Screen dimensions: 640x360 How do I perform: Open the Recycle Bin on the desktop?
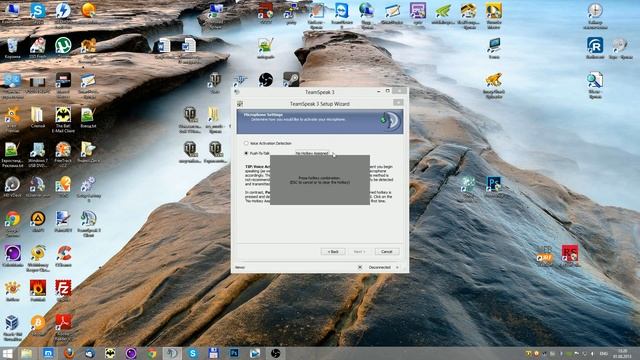[12, 49]
